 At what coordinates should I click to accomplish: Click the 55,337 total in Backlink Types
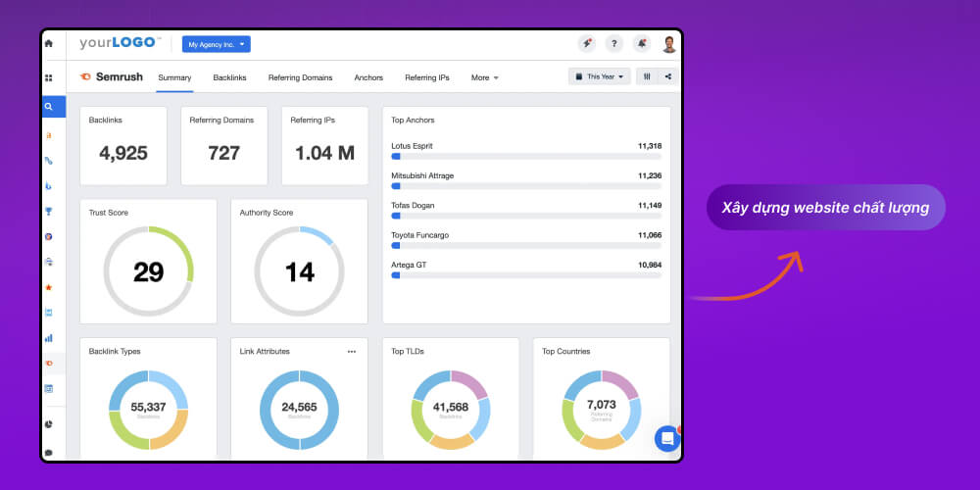click(148, 407)
